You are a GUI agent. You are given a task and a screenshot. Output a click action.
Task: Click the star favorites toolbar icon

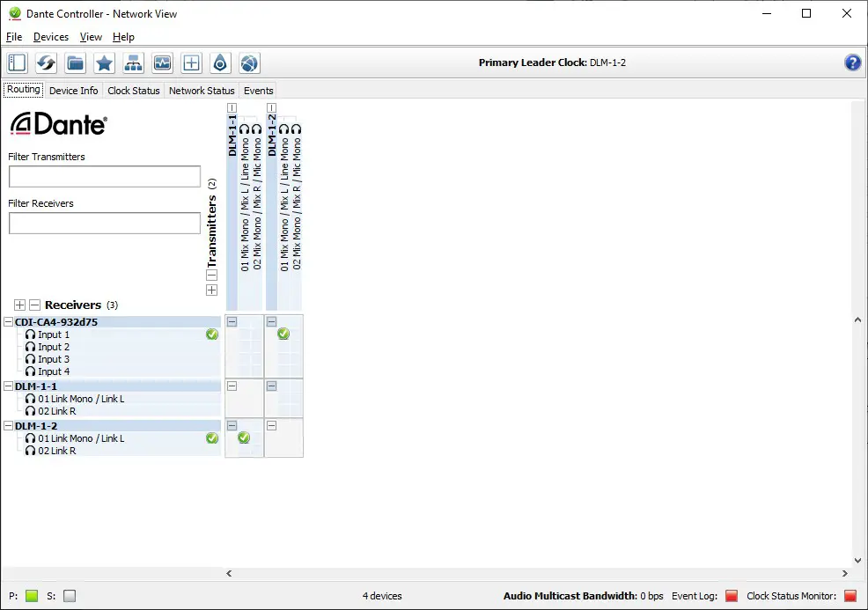coord(104,62)
